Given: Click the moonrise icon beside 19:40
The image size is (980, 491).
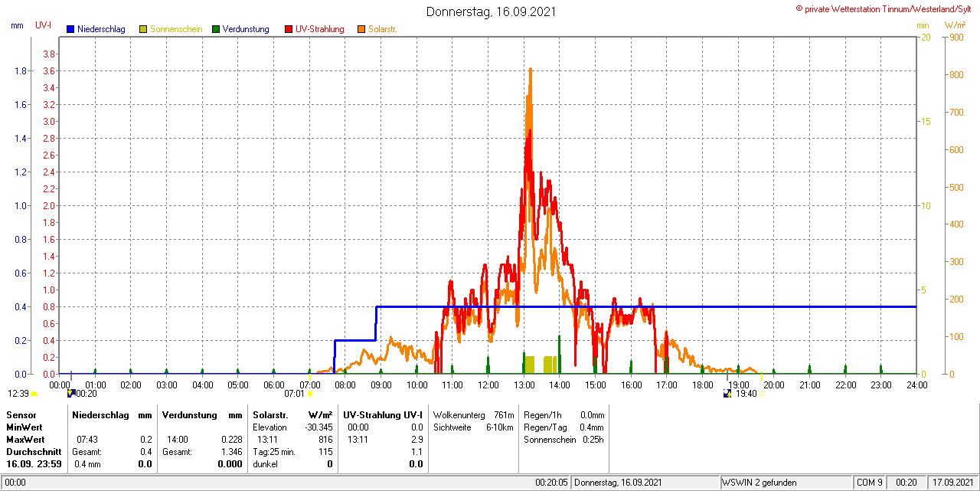Looking at the screenshot, I should 728,394.
